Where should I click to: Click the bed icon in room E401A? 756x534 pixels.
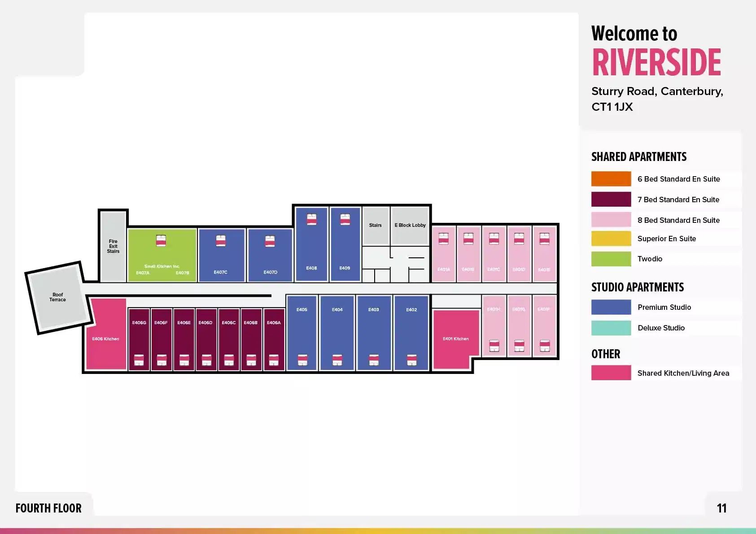tap(443, 238)
